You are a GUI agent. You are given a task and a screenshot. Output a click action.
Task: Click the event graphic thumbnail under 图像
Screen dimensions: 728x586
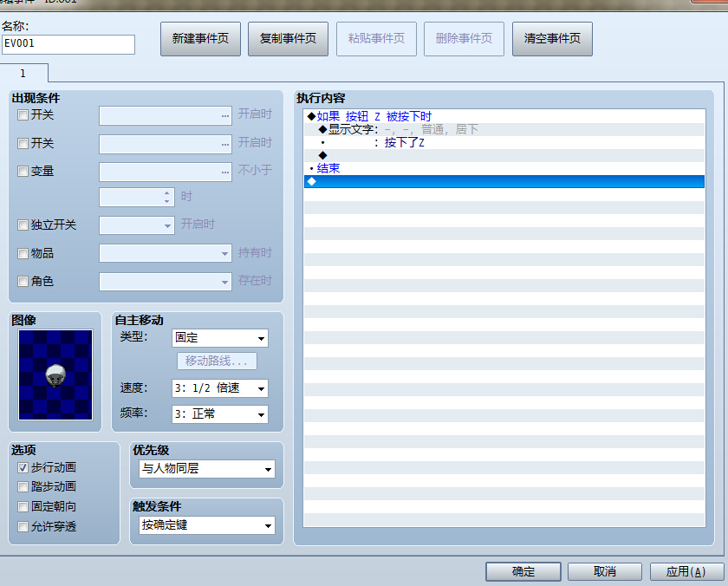pyautogui.click(x=55, y=374)
